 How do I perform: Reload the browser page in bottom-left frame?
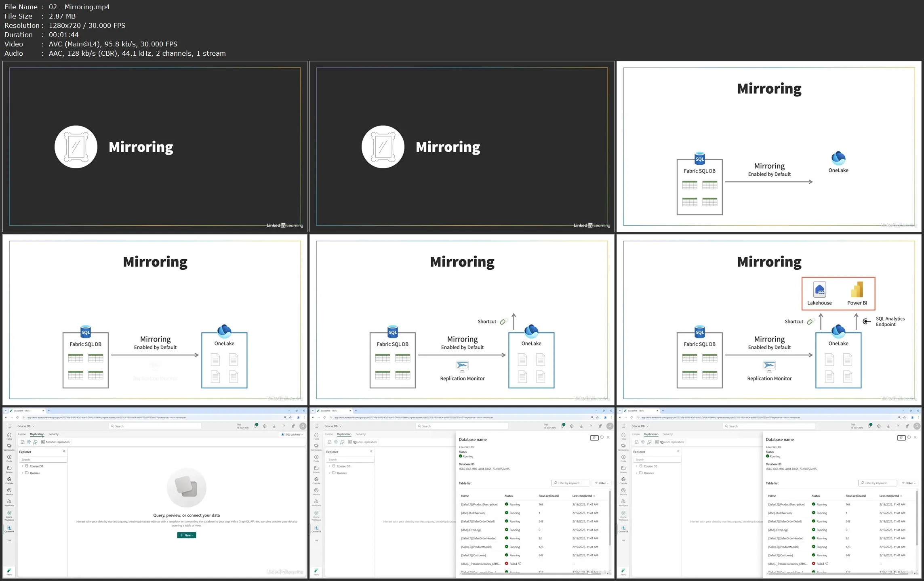coord(17,417)
